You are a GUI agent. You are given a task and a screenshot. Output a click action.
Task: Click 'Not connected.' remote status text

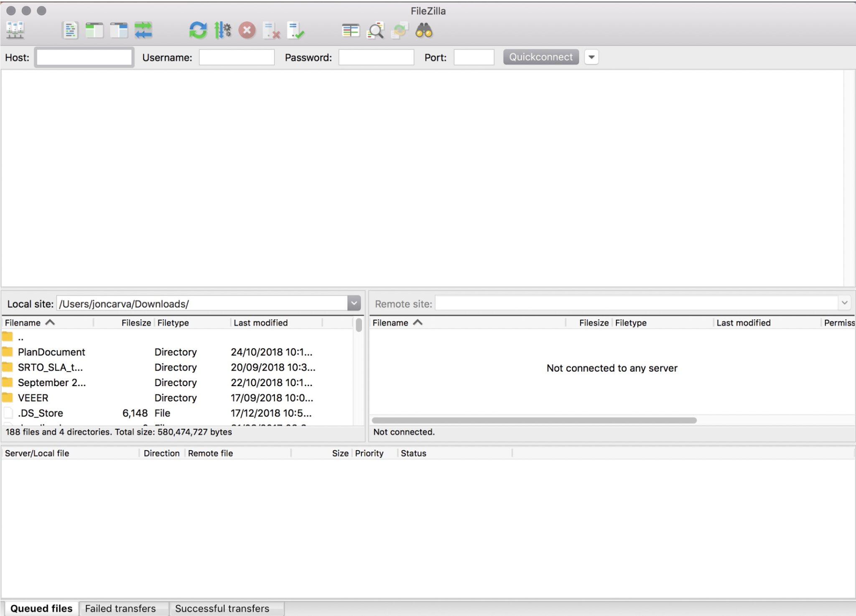pyautogui.click(x=404, y=432)
